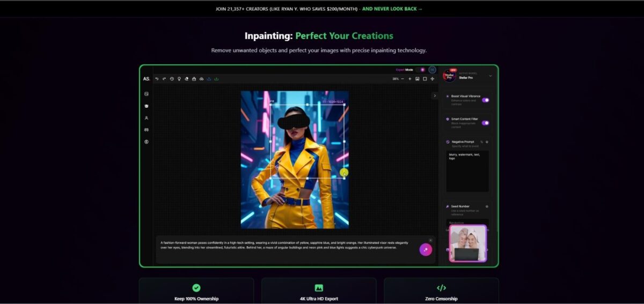Open the history clock icon

coord(172,79)
